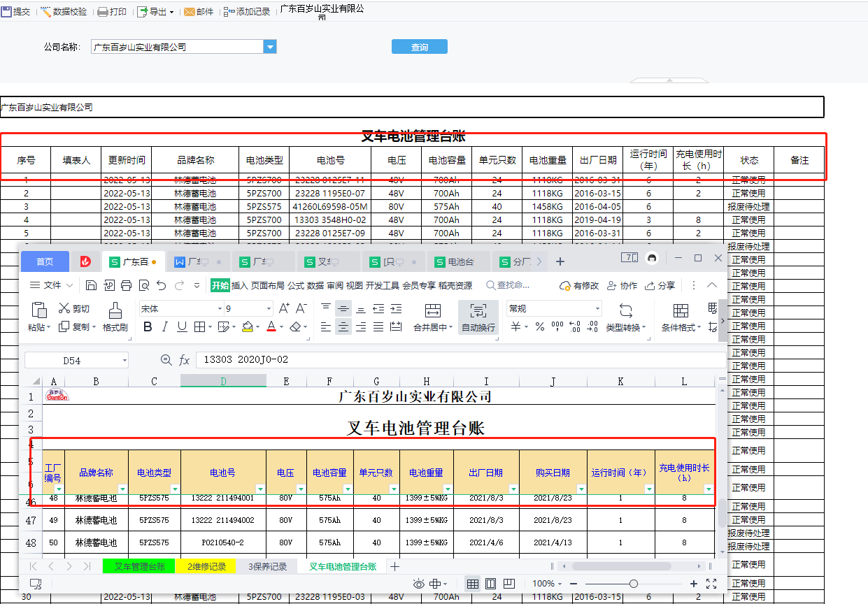Switch to normal grid view in status bar
This screenshot has width=868, height=604.
473,584
